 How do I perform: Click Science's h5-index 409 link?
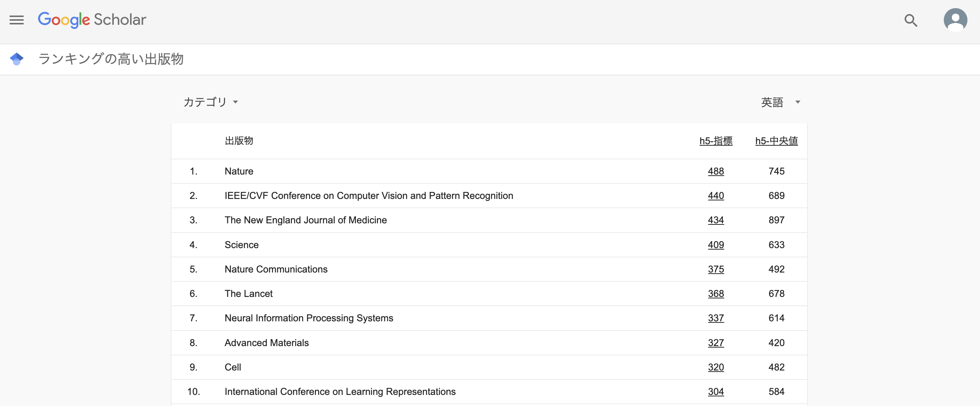click(x=715, y=245)
